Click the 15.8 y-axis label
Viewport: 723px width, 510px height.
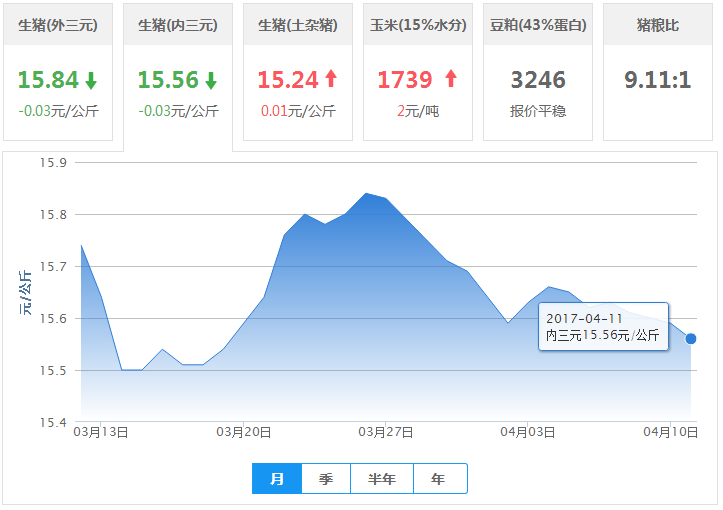point(53,215)
